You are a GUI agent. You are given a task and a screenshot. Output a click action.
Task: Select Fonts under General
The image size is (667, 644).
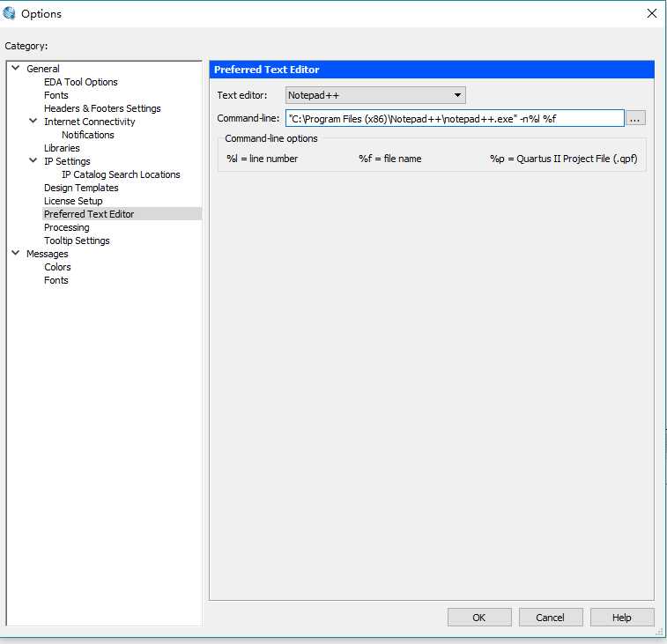[x=56, y=95]
